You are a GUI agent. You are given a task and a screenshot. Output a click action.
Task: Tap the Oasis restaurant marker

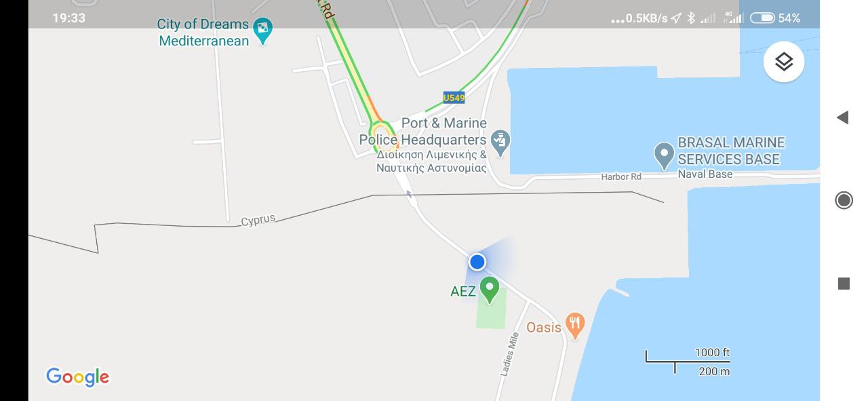(x=575, y=326)
